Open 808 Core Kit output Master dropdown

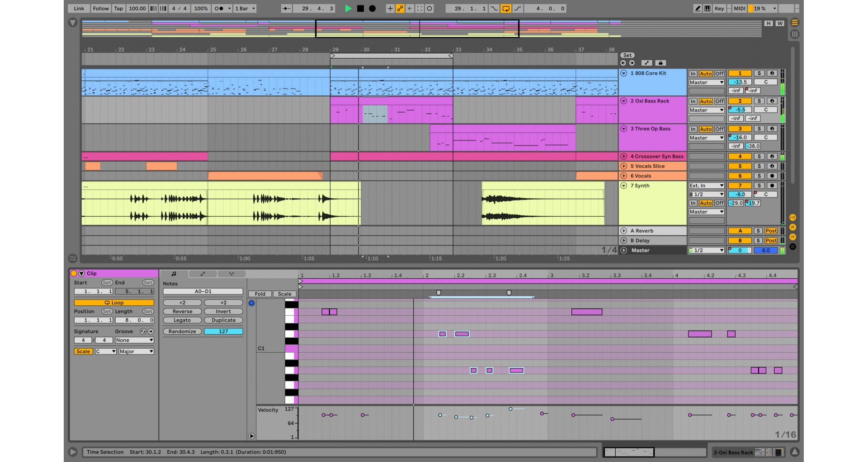[x=706, y=83]
